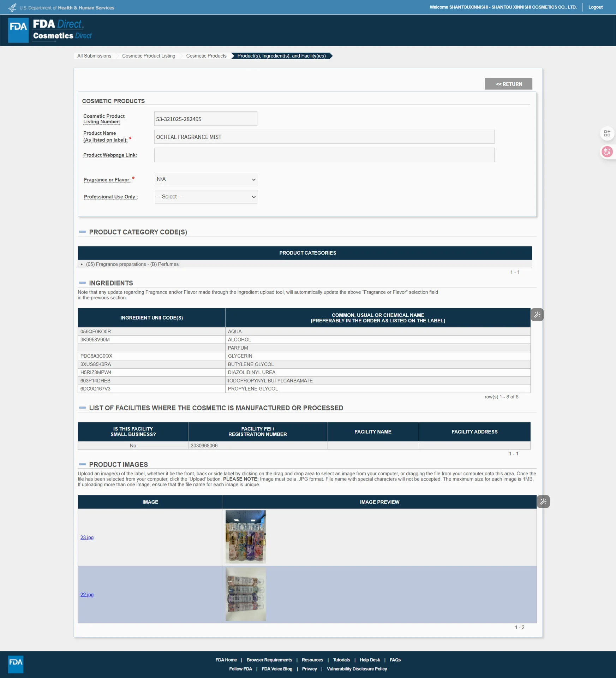Viewport: 616px width, 678px height.
Task: Click UNII code PDC6A3C0OX
Action: 96,356
